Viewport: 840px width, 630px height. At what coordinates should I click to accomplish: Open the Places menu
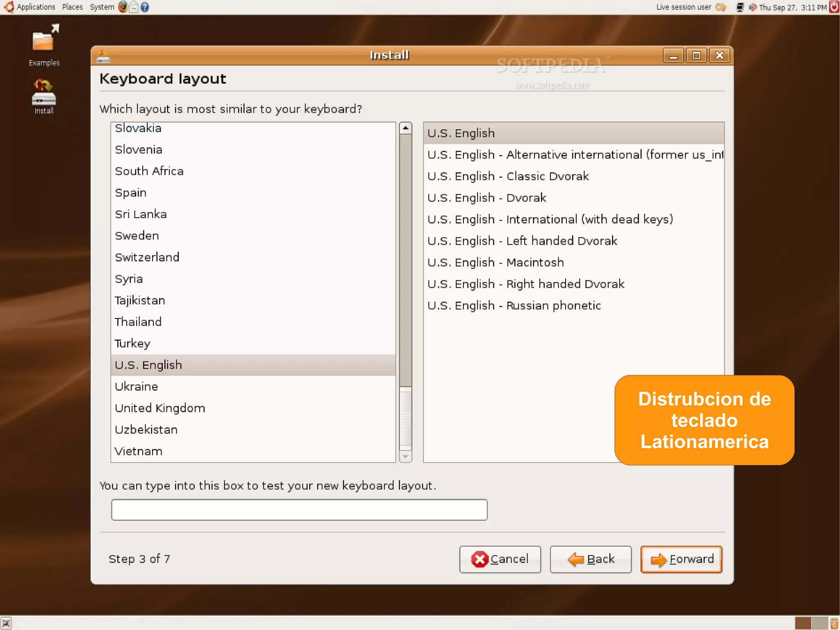[72, 7]
